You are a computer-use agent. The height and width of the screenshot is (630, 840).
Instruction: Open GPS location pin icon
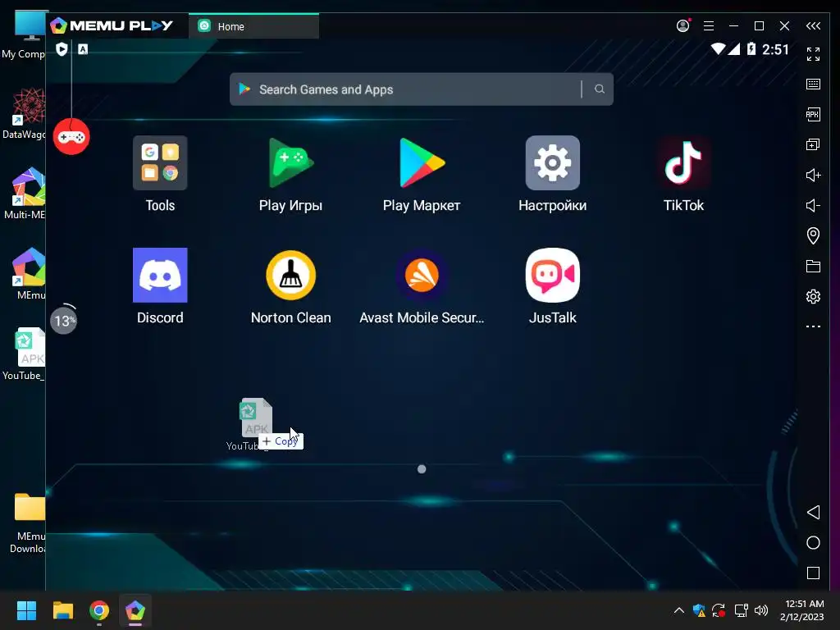(813, 235)
